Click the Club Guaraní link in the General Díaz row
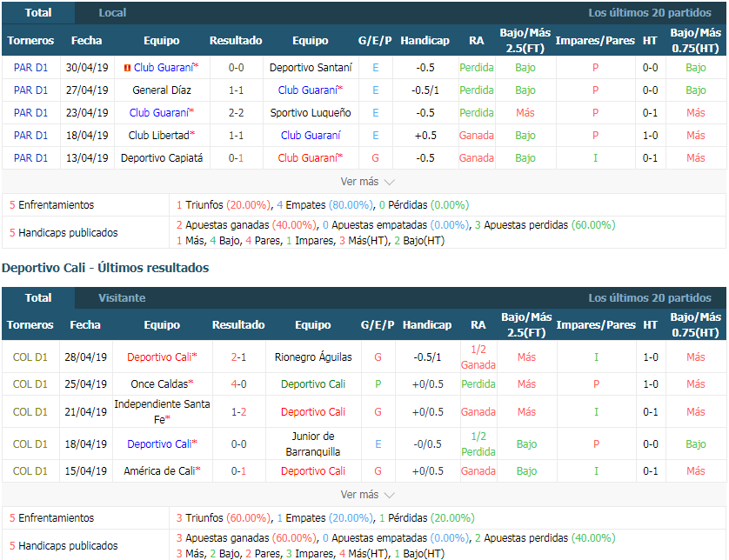Image resolution: width=729 pixels, height=560 pixels. tap(310, 90)
